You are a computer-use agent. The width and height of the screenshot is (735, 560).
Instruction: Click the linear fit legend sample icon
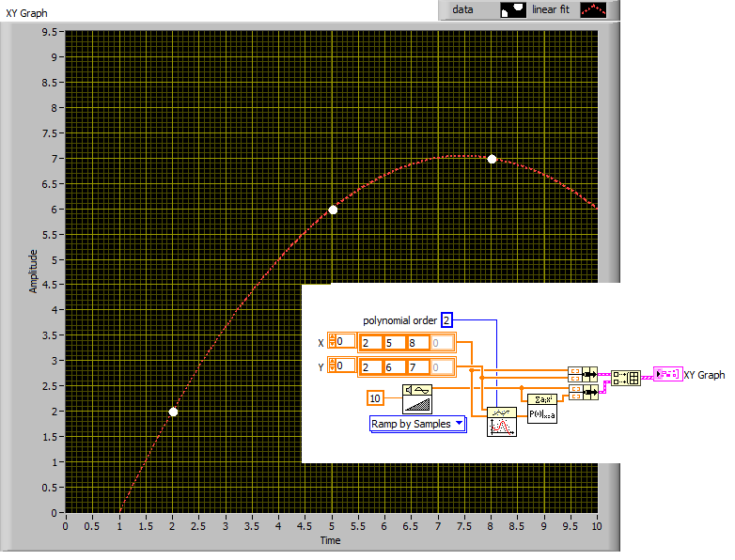tap(593, 9)
